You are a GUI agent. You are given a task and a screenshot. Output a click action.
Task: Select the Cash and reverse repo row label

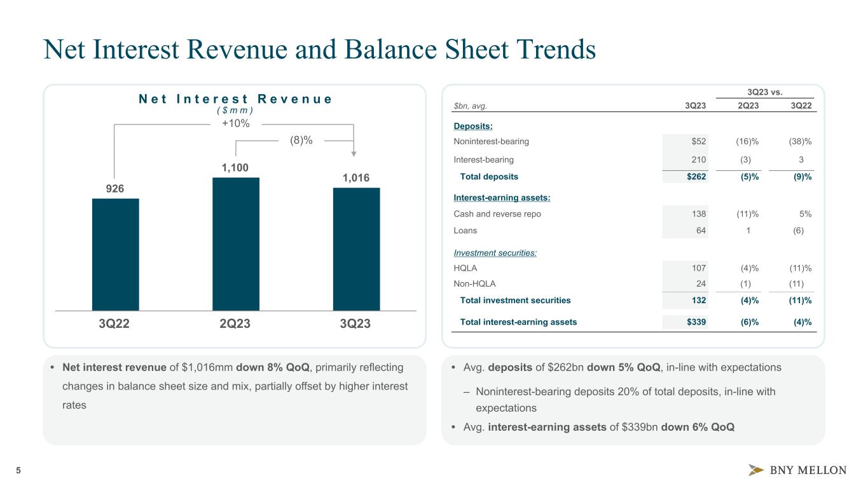pyautogui.click(x=497, y=214)
